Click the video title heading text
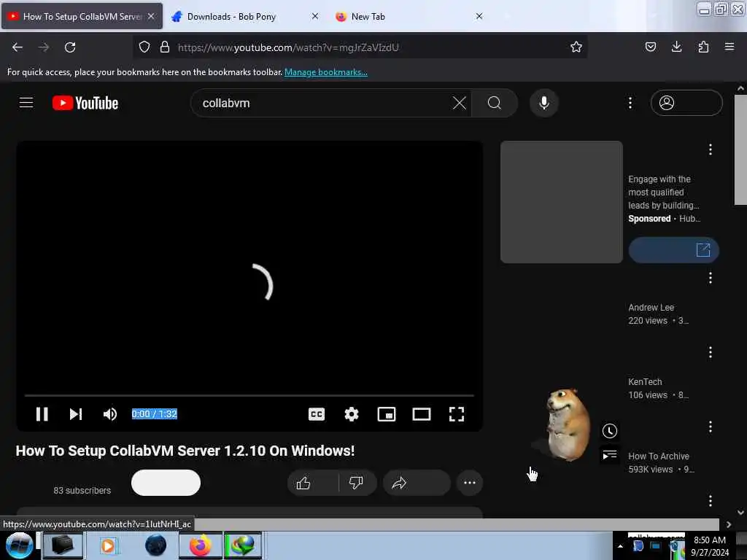This screenshot has height=560, width=747. coord(185,451)
